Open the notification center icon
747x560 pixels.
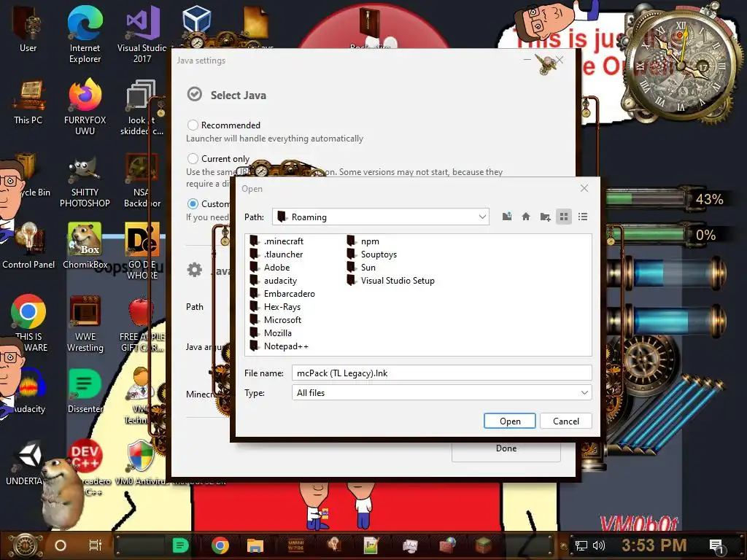point(716,546)
